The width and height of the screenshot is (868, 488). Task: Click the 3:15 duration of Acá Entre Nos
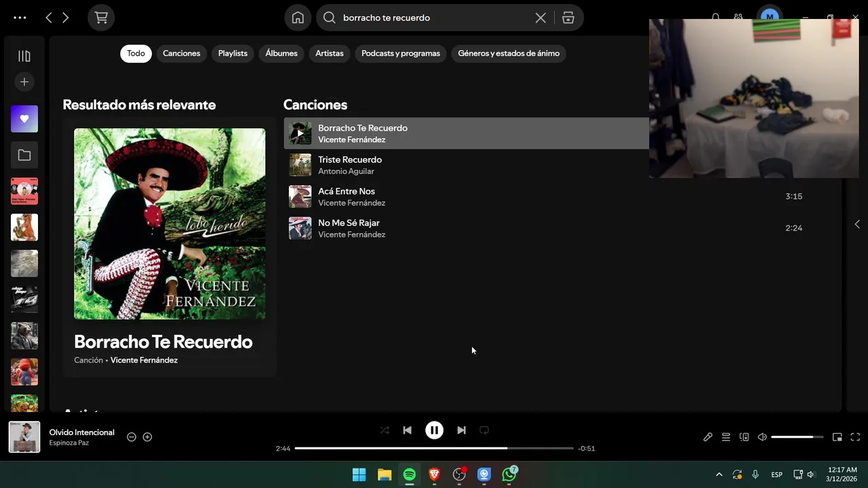(x=793, y=197)
